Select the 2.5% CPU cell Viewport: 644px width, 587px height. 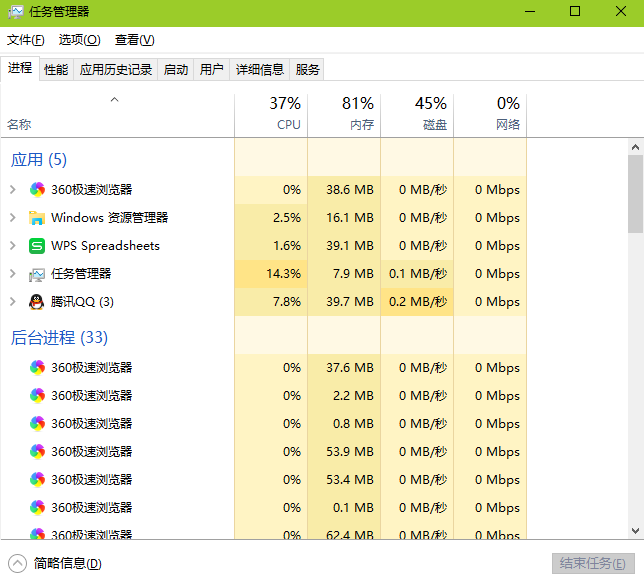pos(271,218)
